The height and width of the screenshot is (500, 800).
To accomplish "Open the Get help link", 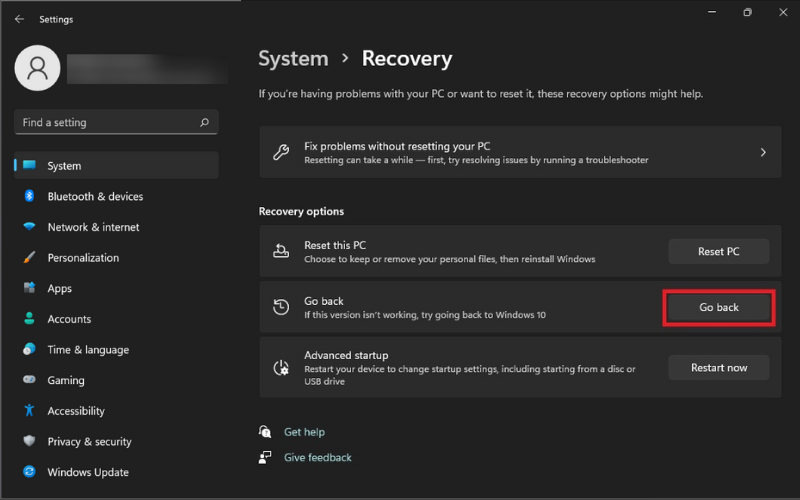I will pyautogui.click(x=304, y=432).
